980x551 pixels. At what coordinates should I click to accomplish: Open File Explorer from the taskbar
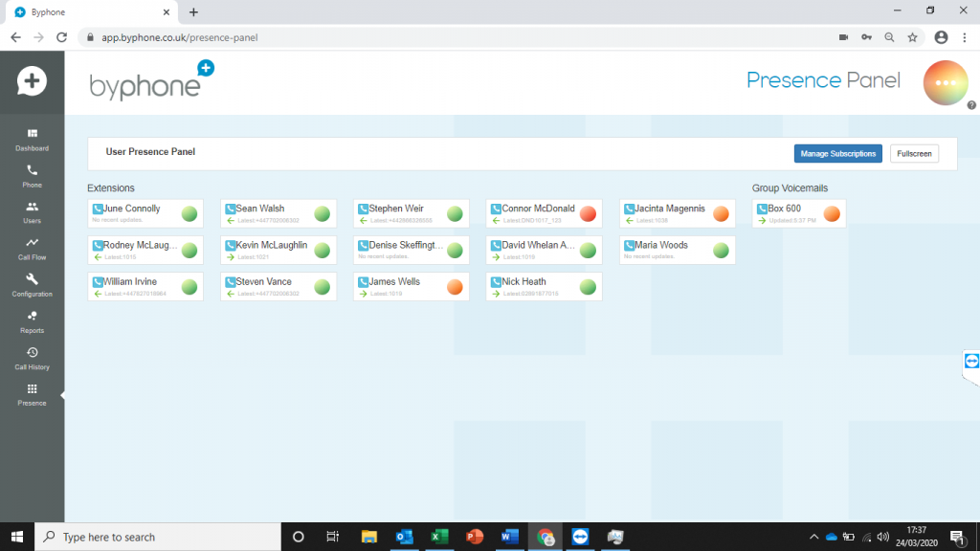[369, 538]
